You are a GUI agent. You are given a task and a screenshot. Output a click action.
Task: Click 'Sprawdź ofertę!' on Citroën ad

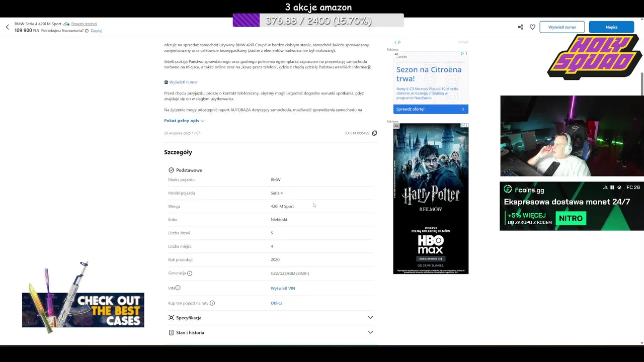click(x=431, y=109)
